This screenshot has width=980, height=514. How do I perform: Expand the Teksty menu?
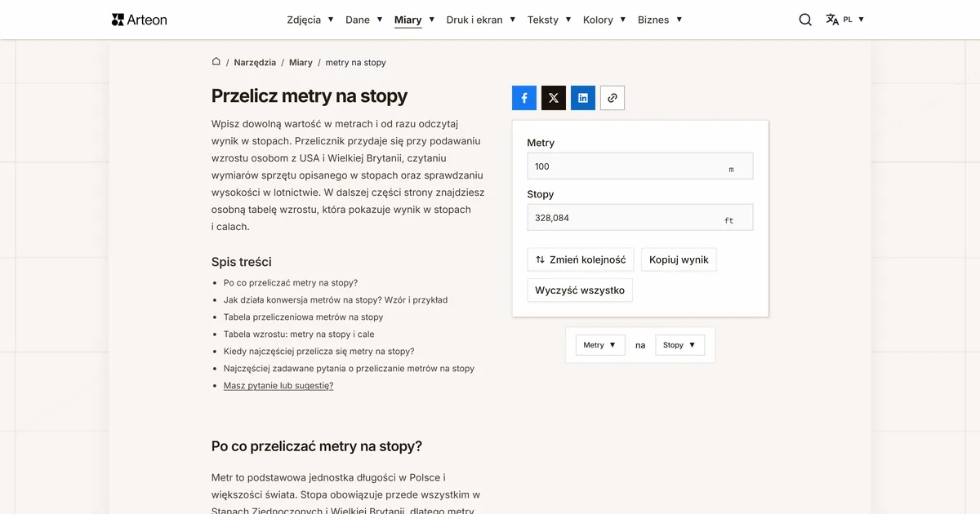click(550, 20)
